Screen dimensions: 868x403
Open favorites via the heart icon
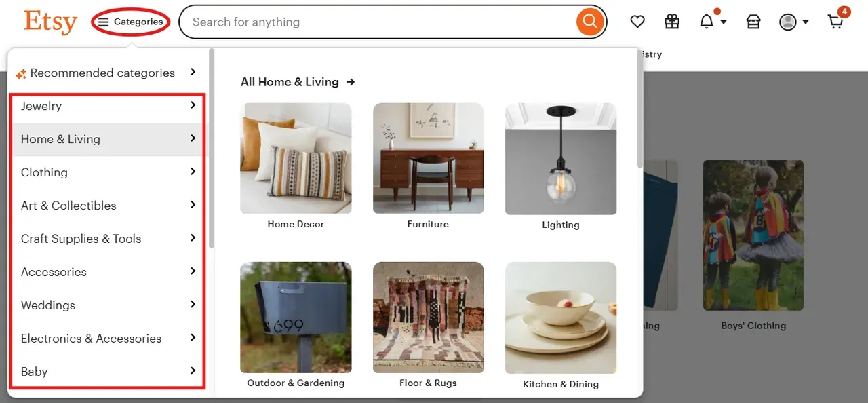click(x=637, y=22)
